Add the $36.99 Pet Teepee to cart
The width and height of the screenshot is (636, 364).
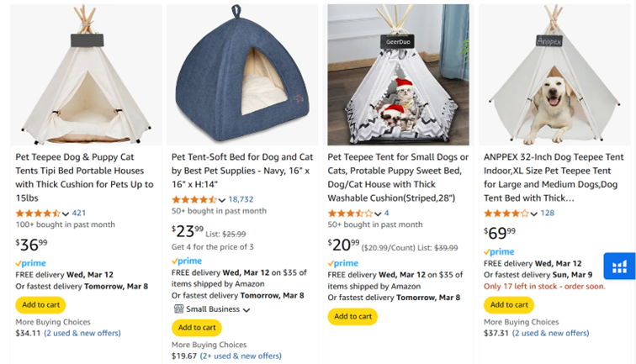coord(40,304)
